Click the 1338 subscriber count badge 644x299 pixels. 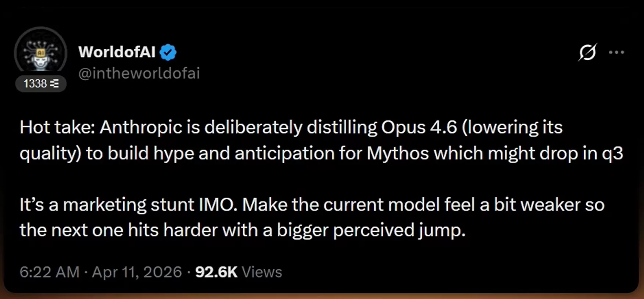[41, 83]
